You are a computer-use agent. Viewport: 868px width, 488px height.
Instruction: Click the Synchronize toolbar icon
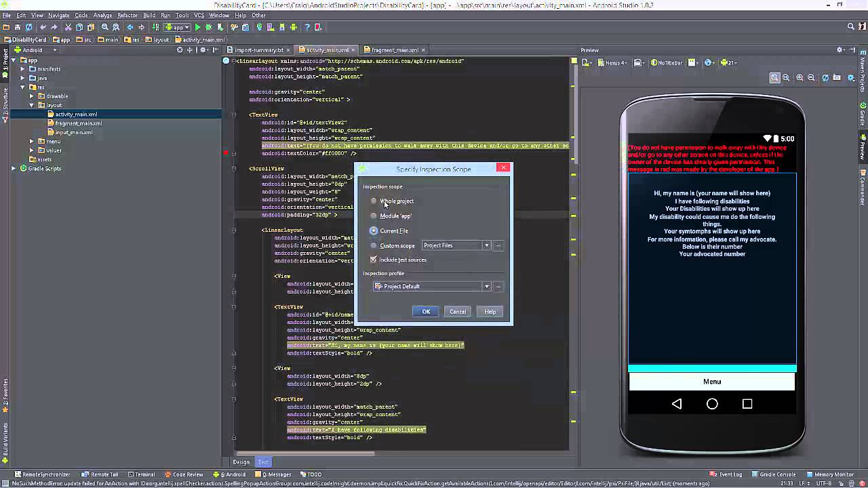click(28, 27)
